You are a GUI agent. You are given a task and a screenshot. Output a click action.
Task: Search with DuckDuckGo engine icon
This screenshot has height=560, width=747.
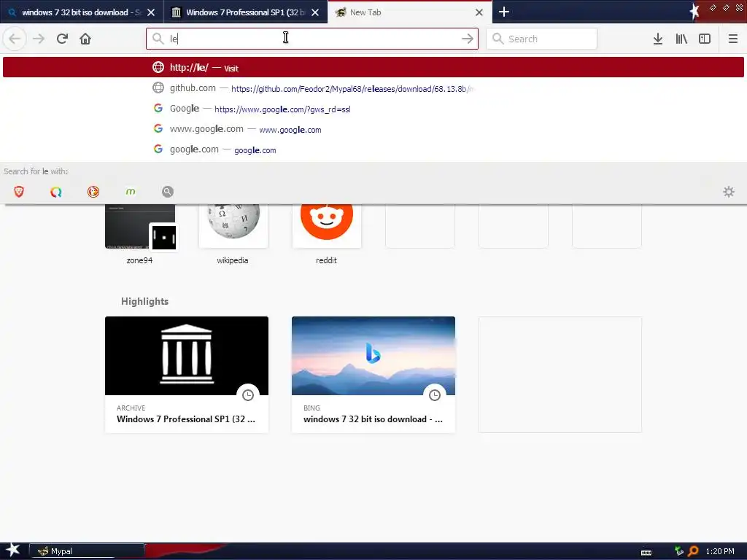[93, 192]
